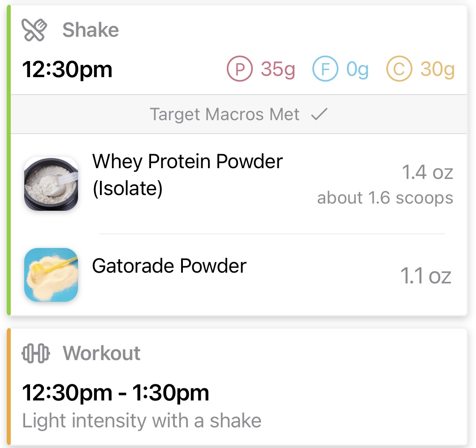
Task: Open the Gatorade Powder thumbnail
Action: point(51,274)
